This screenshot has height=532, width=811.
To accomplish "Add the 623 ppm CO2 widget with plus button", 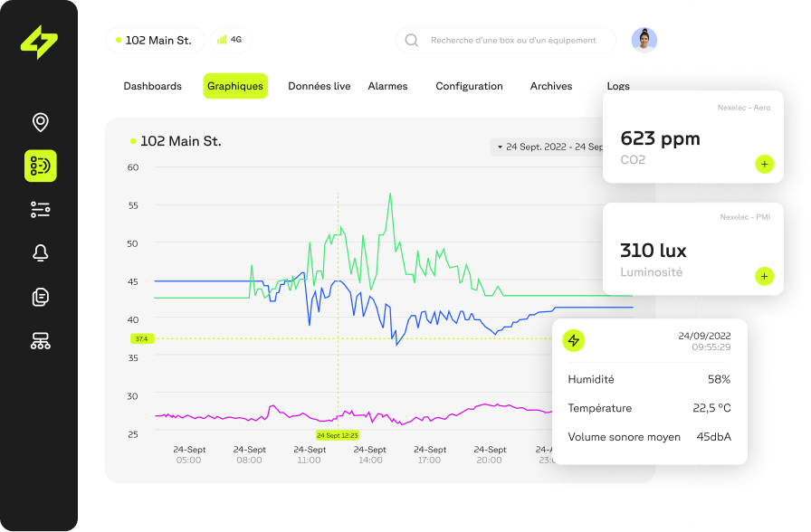I will [764, 164].
